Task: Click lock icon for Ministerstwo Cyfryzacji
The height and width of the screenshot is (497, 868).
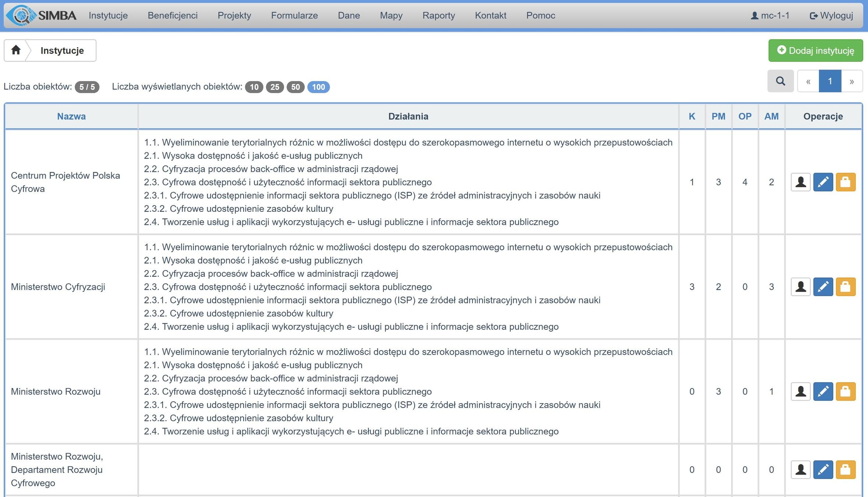Action: coord(845,287)
